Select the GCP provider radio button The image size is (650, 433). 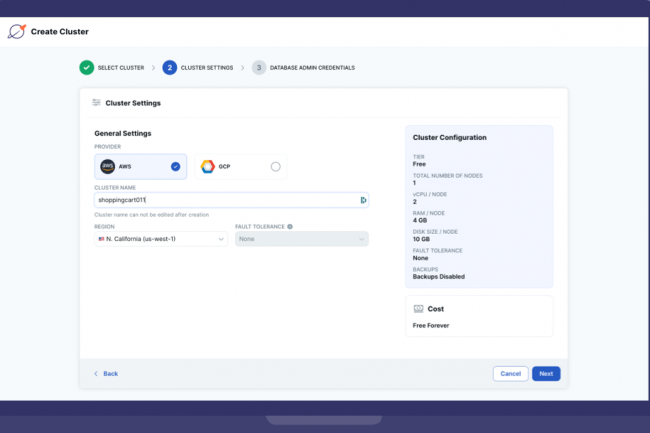click(275, 166)
